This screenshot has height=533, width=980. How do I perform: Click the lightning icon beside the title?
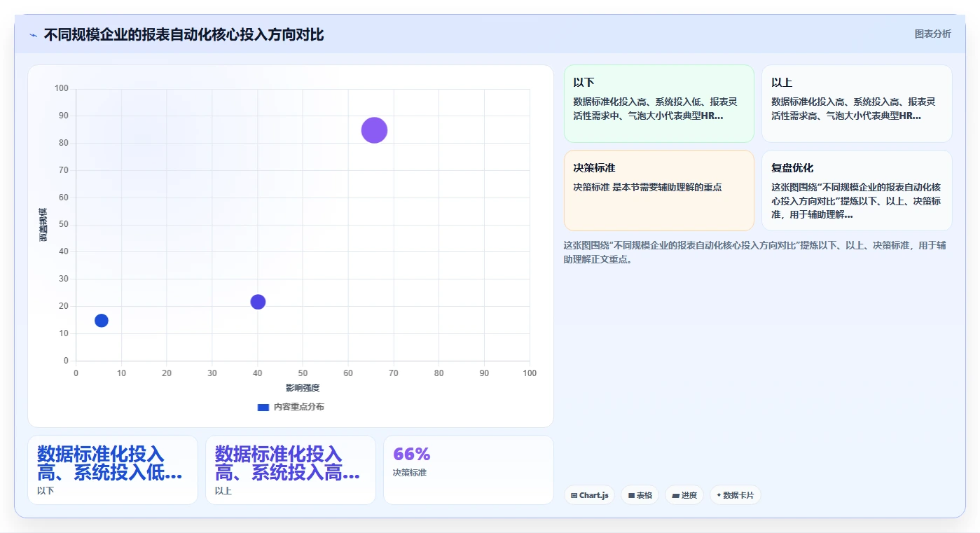click(x=33, y=35)
